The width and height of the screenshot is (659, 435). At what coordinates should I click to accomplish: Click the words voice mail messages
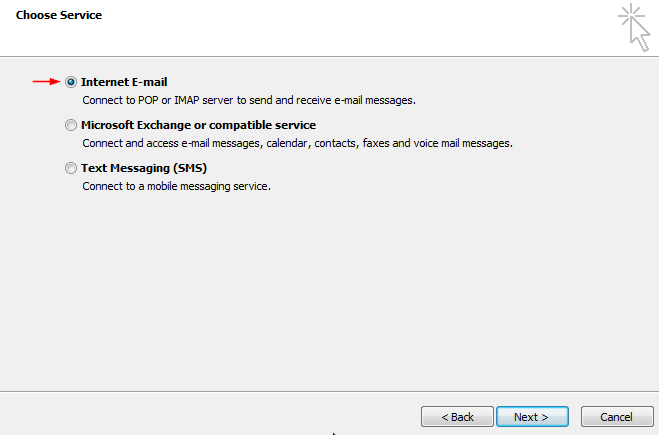pyautogui.click(x=463, y=143)
